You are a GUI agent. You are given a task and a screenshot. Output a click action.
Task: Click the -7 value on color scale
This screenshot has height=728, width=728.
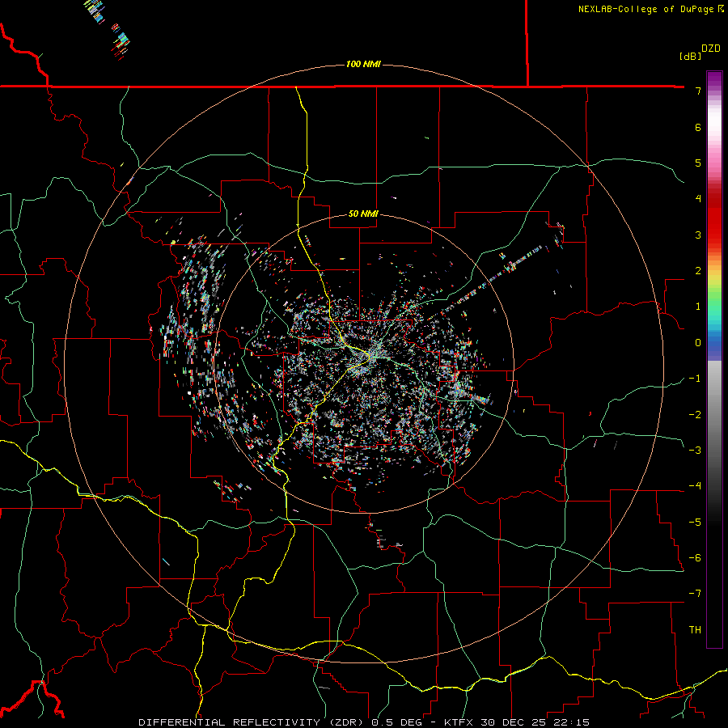(x=695, y=594)
